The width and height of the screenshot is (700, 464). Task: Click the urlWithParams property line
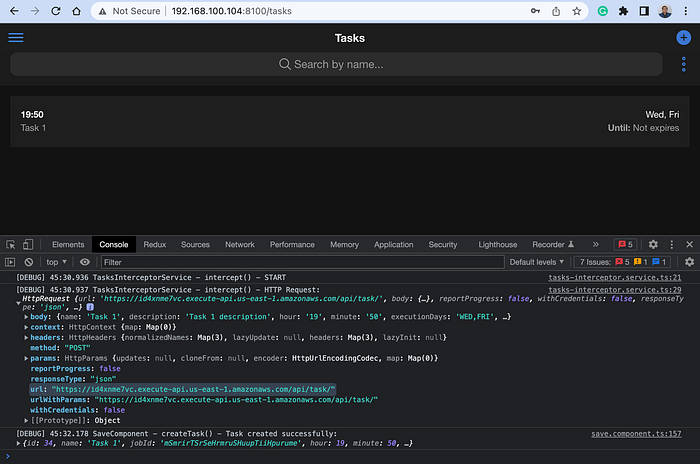click(204, 400)
